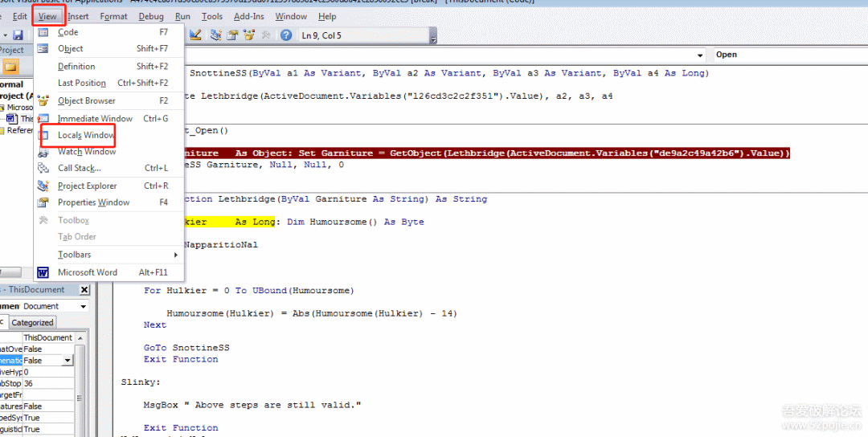Viewport: 868px width, 437px height.
Task: Click the Toggle Folders icon in Project pane
Action: pyautogui.click(x=10, y=67)
